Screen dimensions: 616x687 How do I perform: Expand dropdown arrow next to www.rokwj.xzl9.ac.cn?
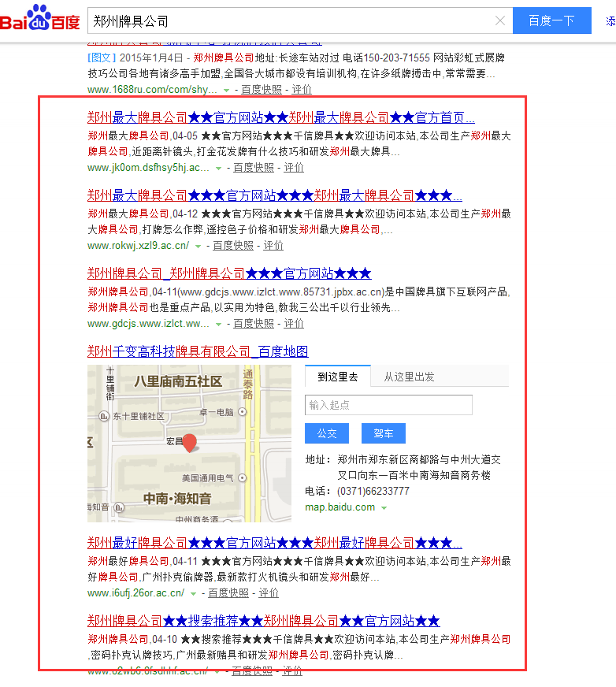(198, 247)
